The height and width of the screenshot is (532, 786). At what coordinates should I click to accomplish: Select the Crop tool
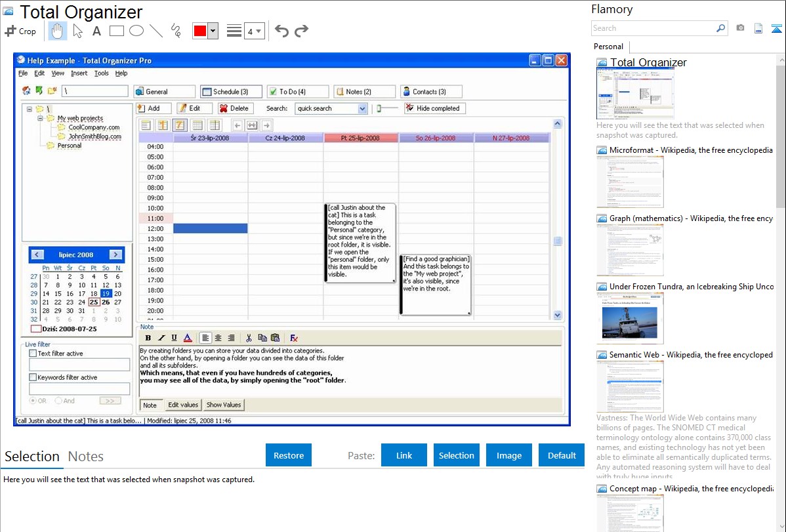20,31
